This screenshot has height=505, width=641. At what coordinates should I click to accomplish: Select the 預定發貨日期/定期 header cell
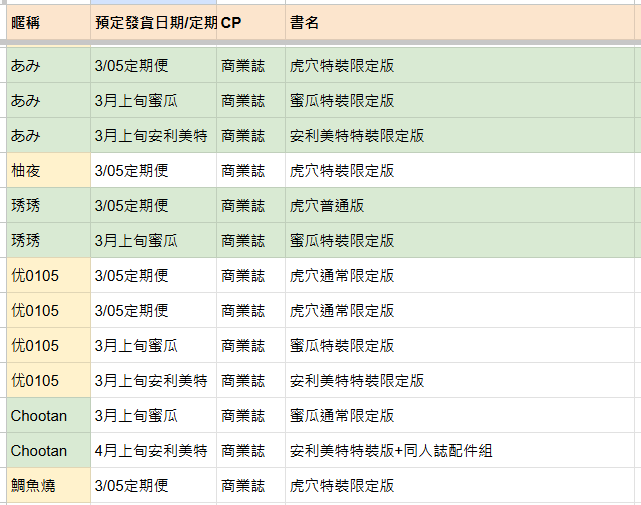tap(153, 22)
